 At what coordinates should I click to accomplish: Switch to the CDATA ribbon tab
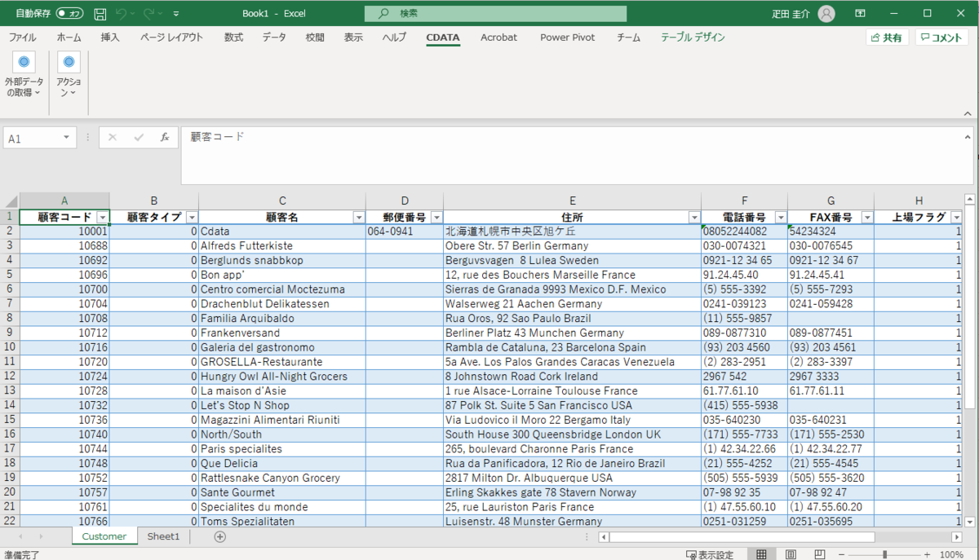pyautogui.click(x=443, y=37)
